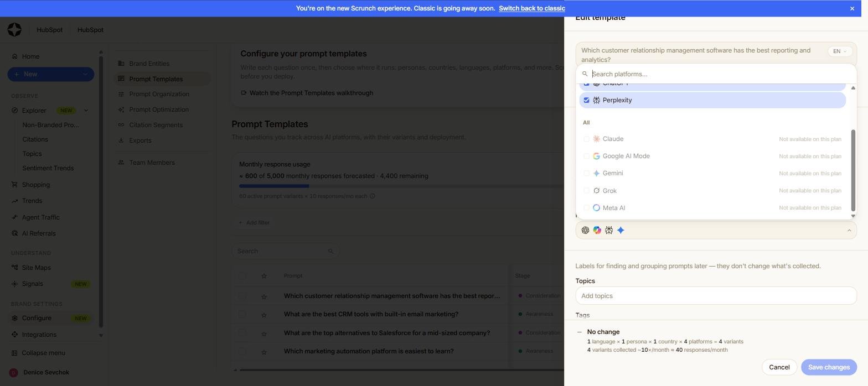The width and height of the screenshot is (868, 386).
Task: Check the built-in email marketing prompt row
Action: click(x=242, y=314)
